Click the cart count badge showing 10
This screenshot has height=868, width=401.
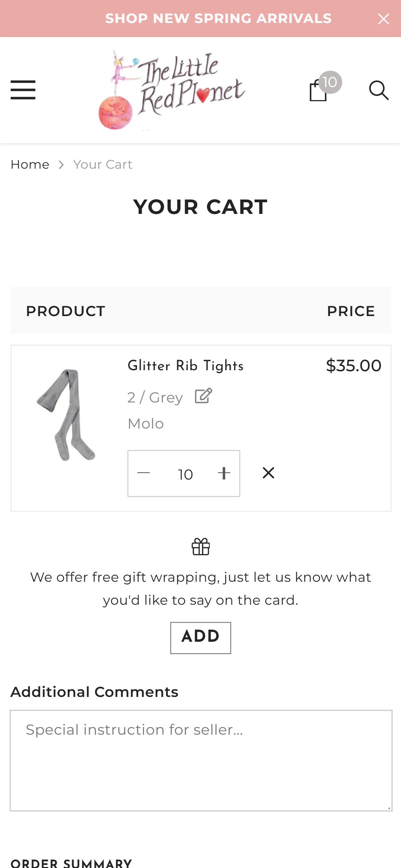(x=330, y=82)
